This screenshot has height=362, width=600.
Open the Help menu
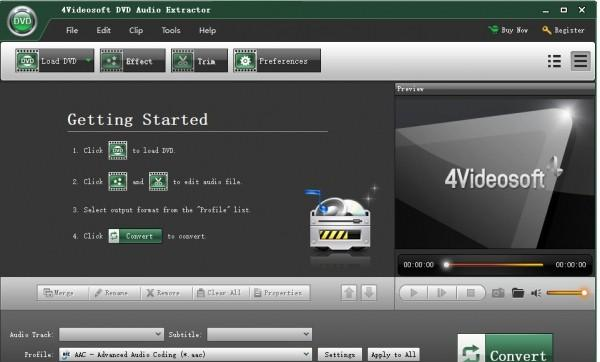pos(207,30)
